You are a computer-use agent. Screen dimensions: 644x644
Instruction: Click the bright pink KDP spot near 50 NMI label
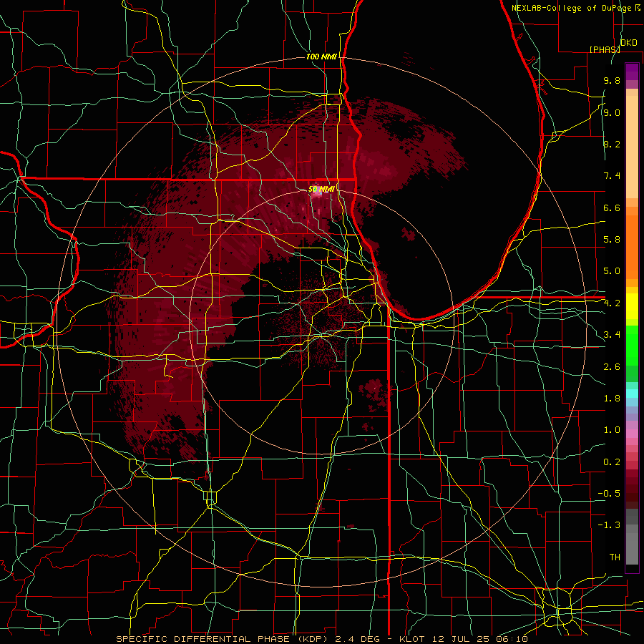(x=317, y=192)
